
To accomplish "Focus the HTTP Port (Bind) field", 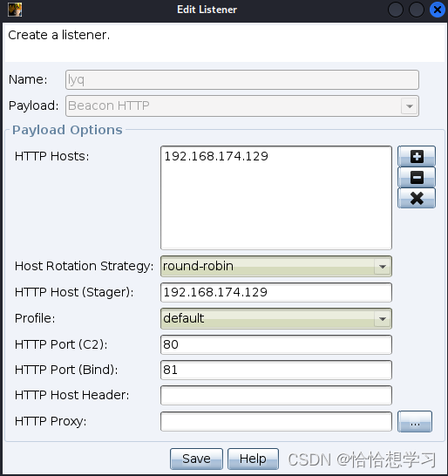I will [x=276, y=370].
